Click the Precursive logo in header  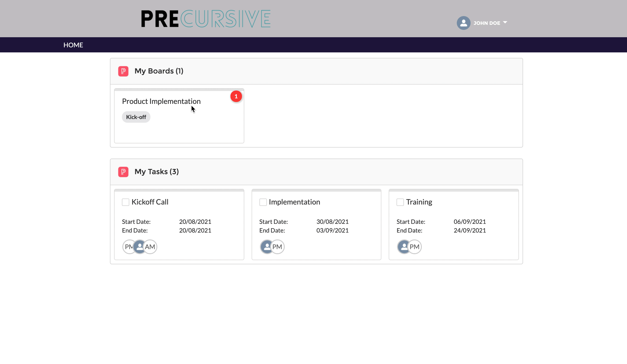point(206,19)
